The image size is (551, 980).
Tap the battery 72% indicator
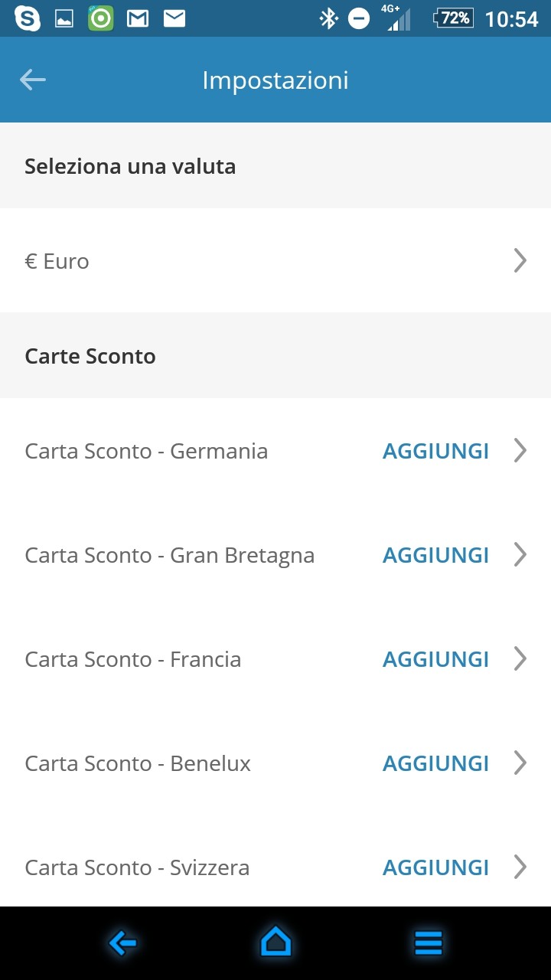[453, 18]
